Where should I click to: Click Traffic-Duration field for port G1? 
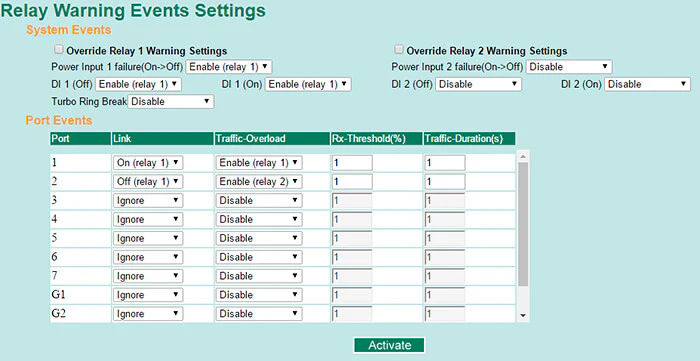[445, 295]
